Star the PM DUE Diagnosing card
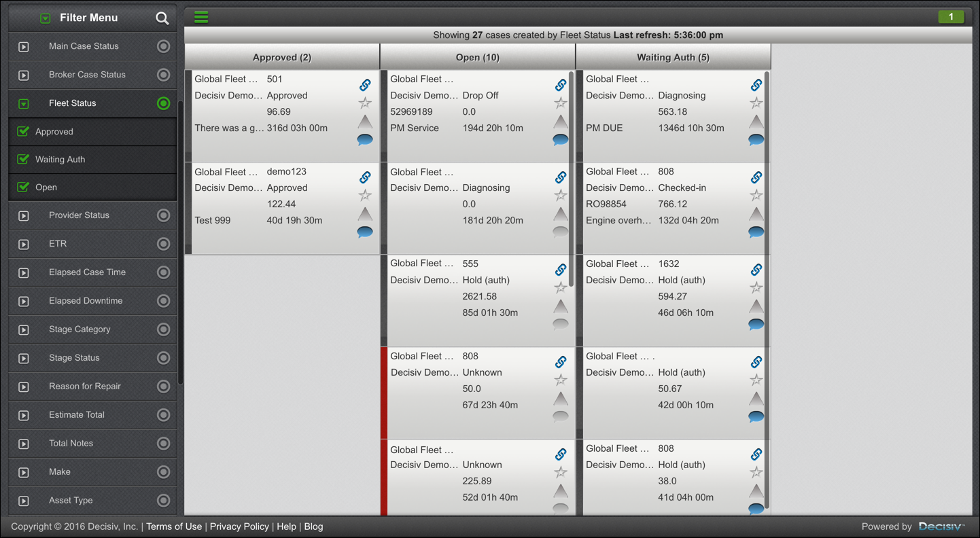Image resolution: width=980 pixels, height=538 pixels. click(756, 103)
